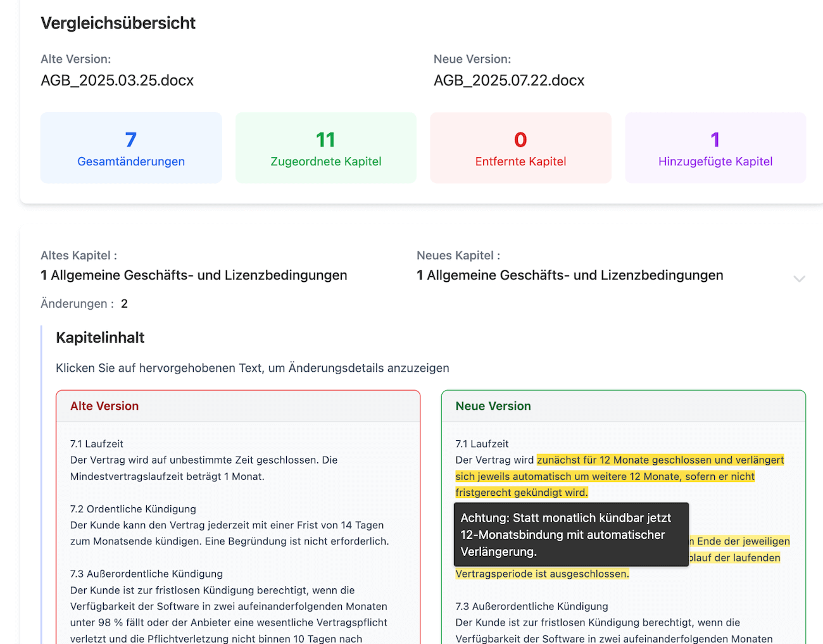Select the Zugeordnete Kapitel card showing 11
The height and width of the screenshot is (644, 823).
[325, 148]
